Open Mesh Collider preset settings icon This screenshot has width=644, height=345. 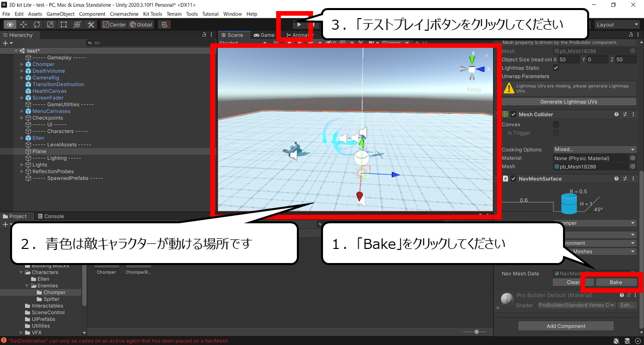(x=624, y=115)
